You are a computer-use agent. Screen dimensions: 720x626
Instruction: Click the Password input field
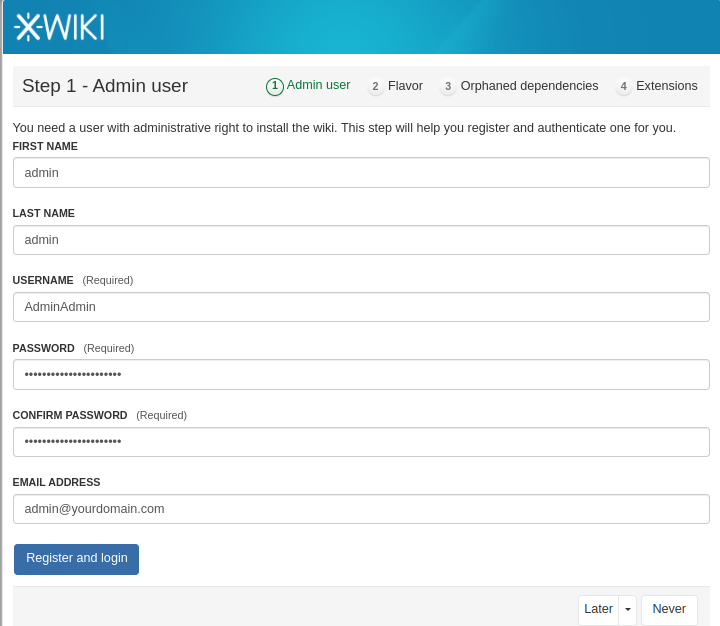(x=361, y=375)
